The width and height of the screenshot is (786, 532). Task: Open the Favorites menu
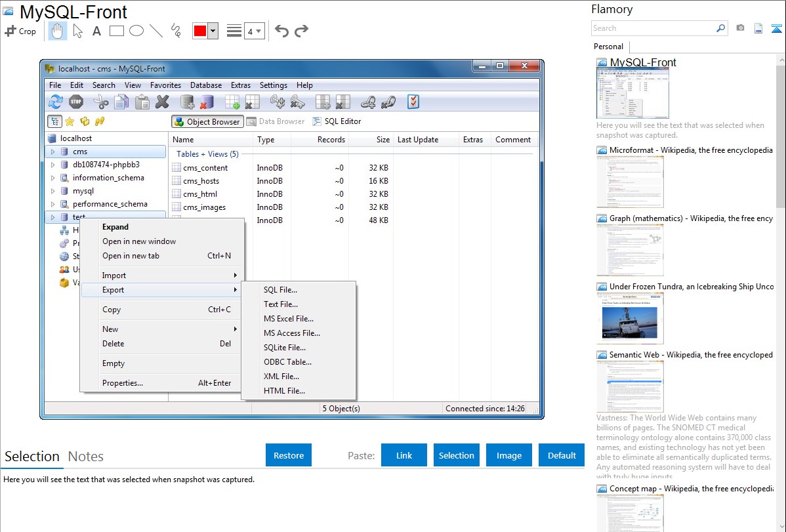(165, 85)
